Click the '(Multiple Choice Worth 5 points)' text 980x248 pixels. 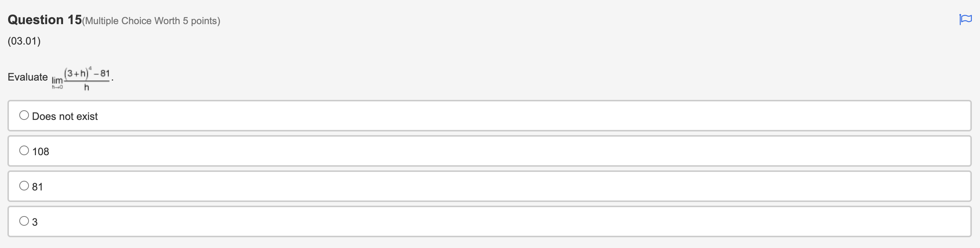tap(151, 21)
